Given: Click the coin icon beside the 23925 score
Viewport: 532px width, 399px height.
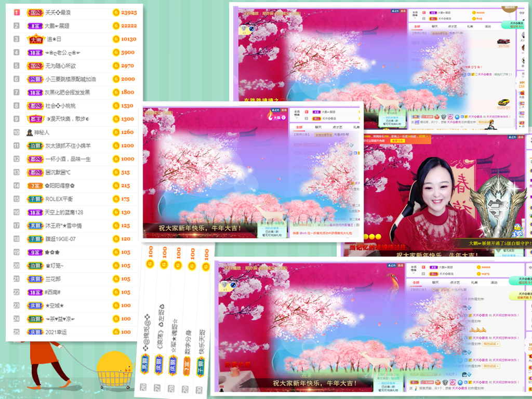Looking at the screenshot, I should click(116, 12).
